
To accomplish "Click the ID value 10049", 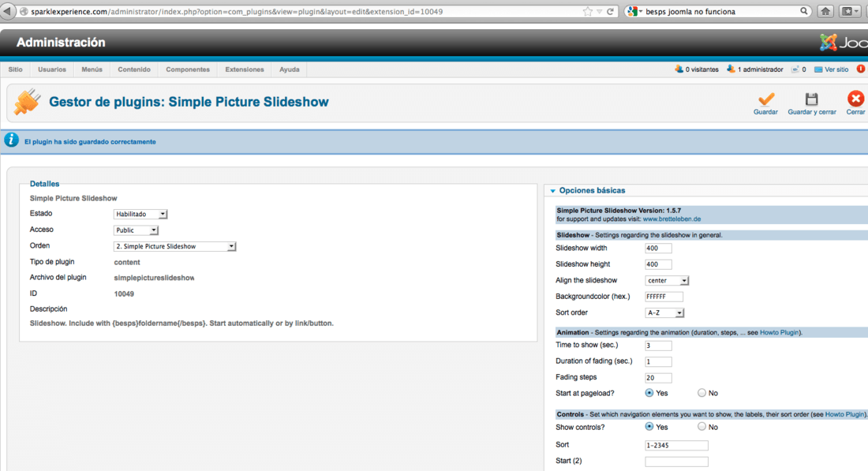I will (x=124, y=294).
